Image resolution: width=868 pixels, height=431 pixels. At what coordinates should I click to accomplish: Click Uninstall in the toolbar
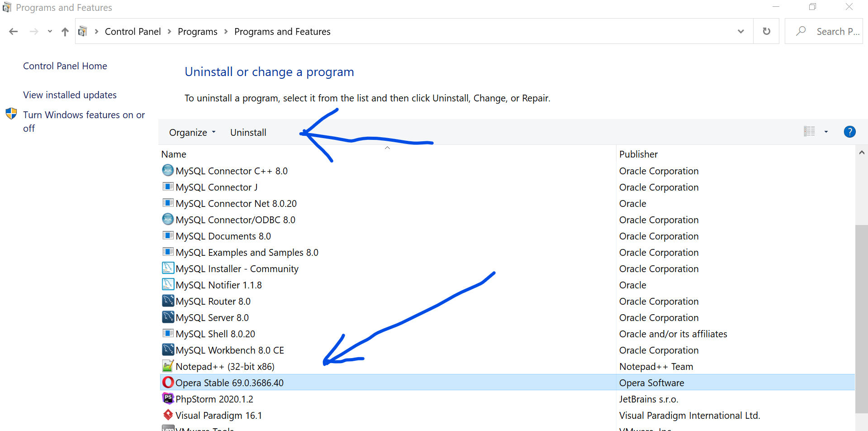(248, 133)
